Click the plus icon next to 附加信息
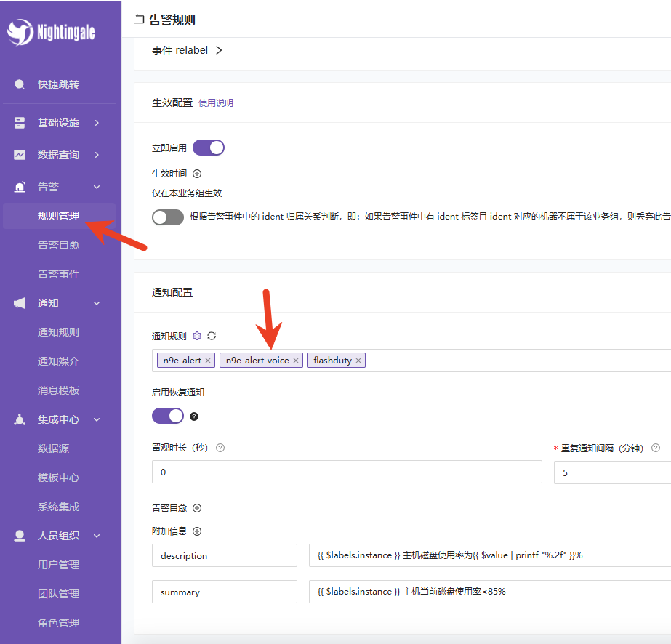This screenshot has height=644, width=671. pos(196,531)
